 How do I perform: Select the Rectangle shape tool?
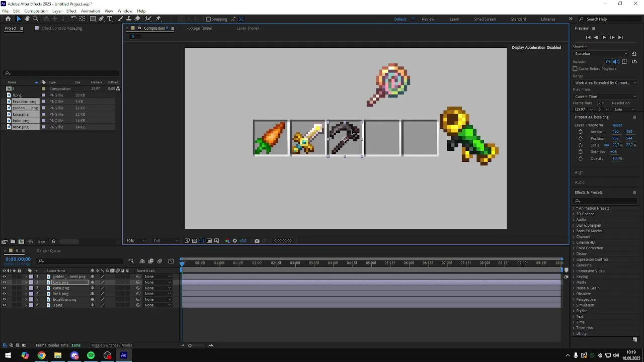coord(93,19)
